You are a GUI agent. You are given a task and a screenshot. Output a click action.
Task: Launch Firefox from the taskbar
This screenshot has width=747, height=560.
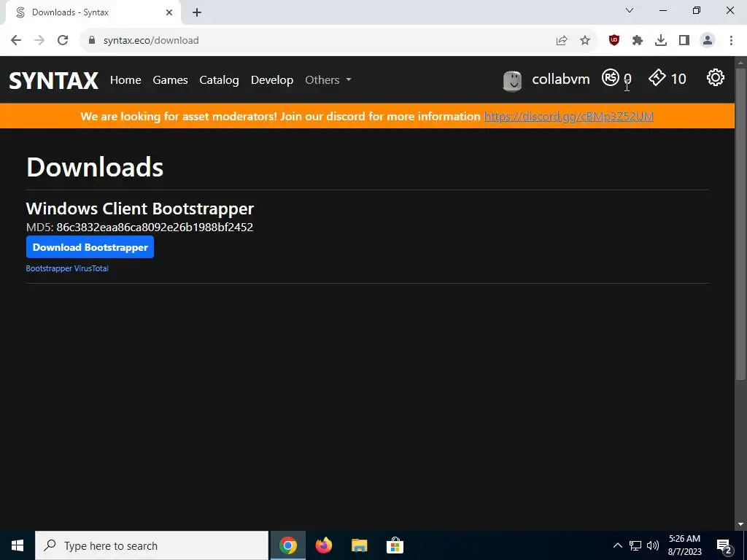(323, 545)
